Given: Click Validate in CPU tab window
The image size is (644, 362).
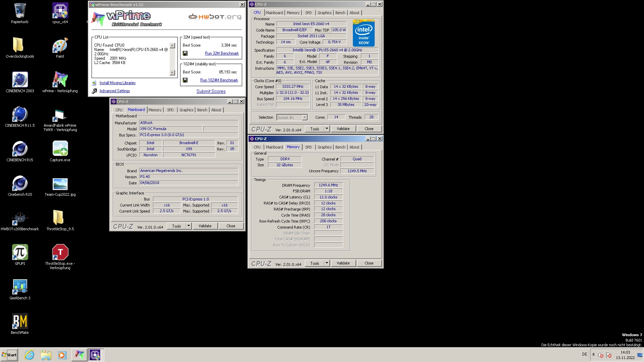Looking at the screenshot, I should click(343, 129).
